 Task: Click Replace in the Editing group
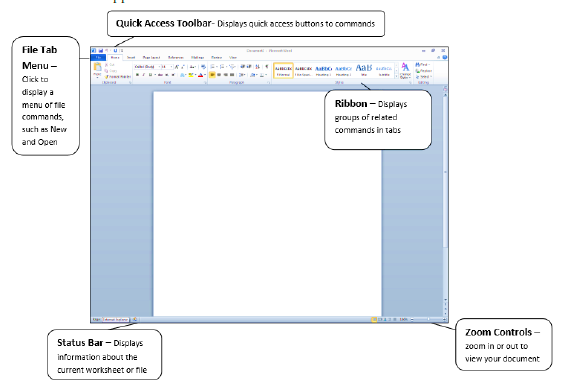click(x=424, y=71)
